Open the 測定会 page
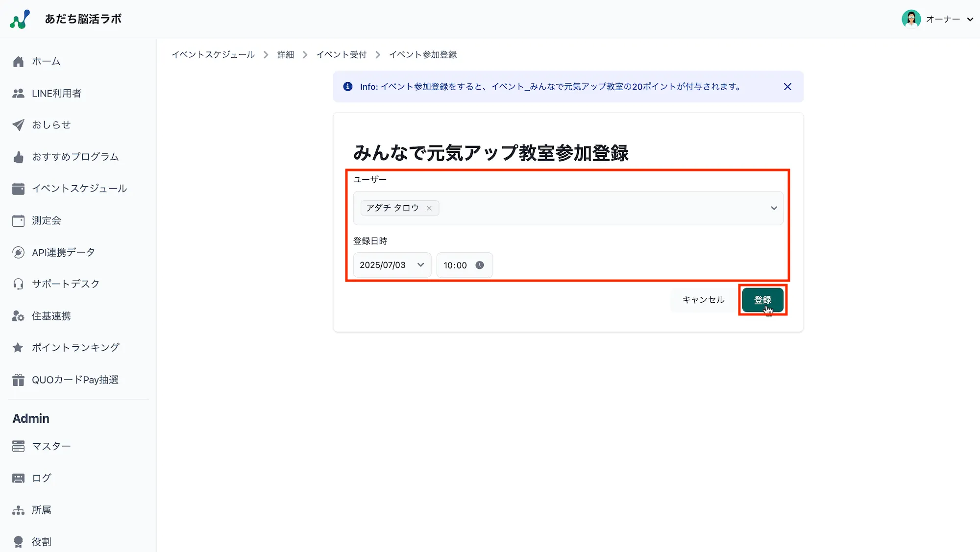This screenshot has width=980, height=552. 46,220
